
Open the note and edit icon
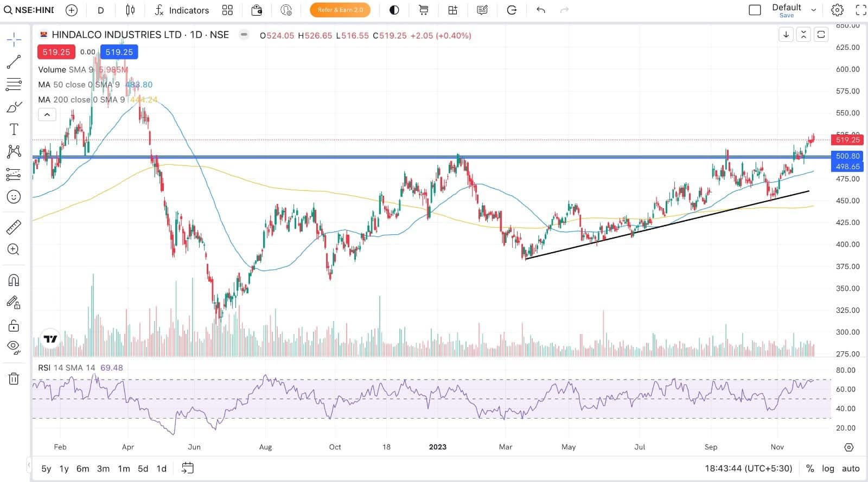click(x=482, y=10)
